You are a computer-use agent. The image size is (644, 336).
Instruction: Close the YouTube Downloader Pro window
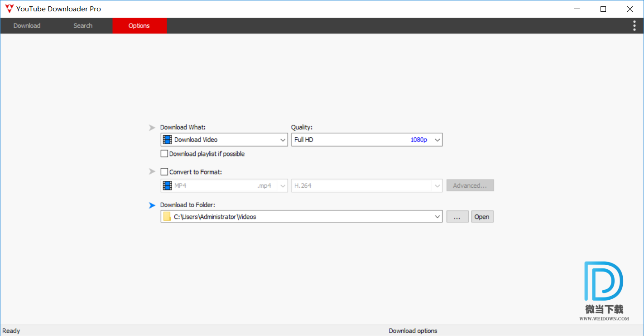[630, 9]
